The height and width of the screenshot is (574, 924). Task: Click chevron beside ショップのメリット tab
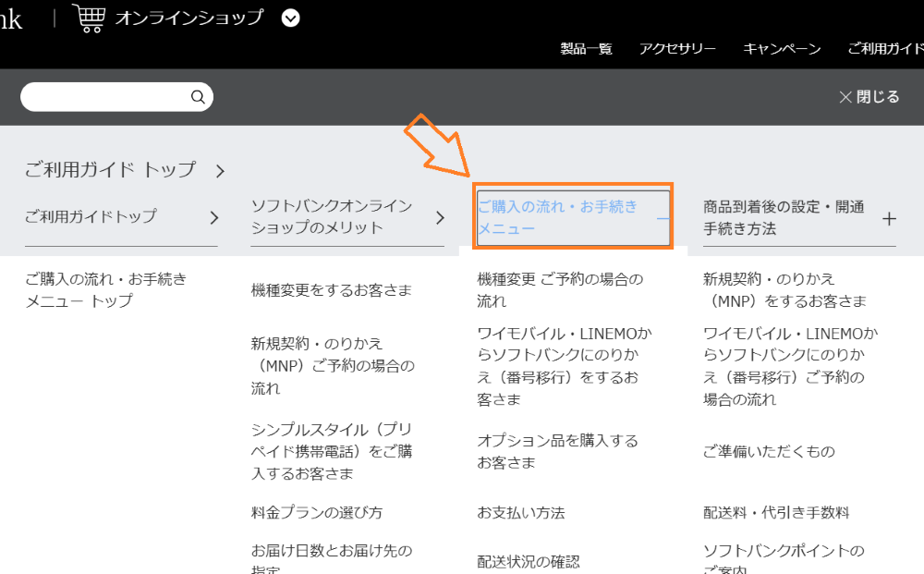tap(440, 218)
